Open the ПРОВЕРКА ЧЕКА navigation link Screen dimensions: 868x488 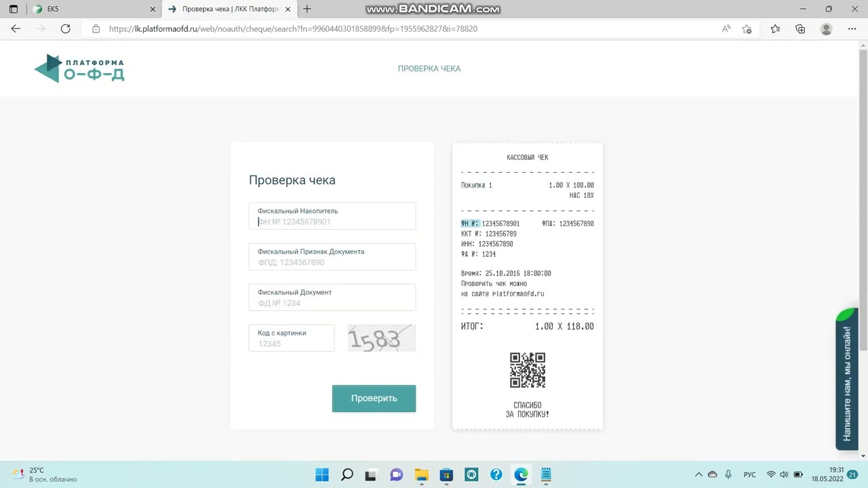(429, 68)
